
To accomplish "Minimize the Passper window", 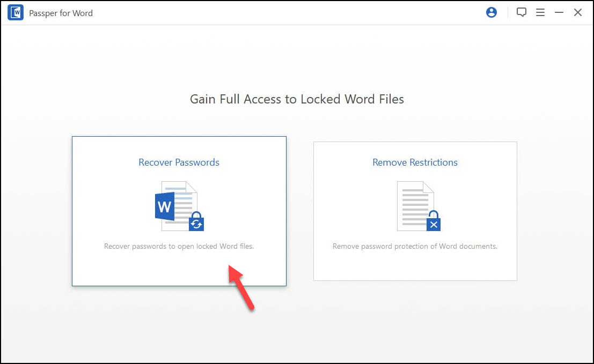I will pos(559,12).
